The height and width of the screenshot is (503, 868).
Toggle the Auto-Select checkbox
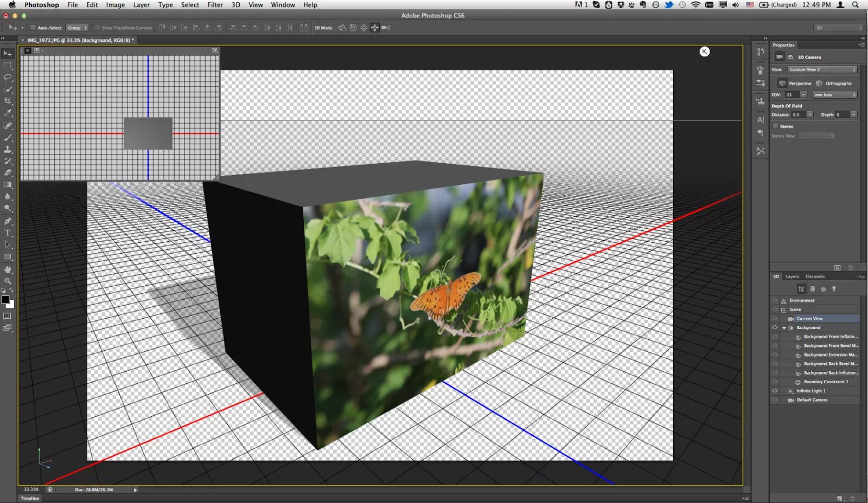pos(33,28)
